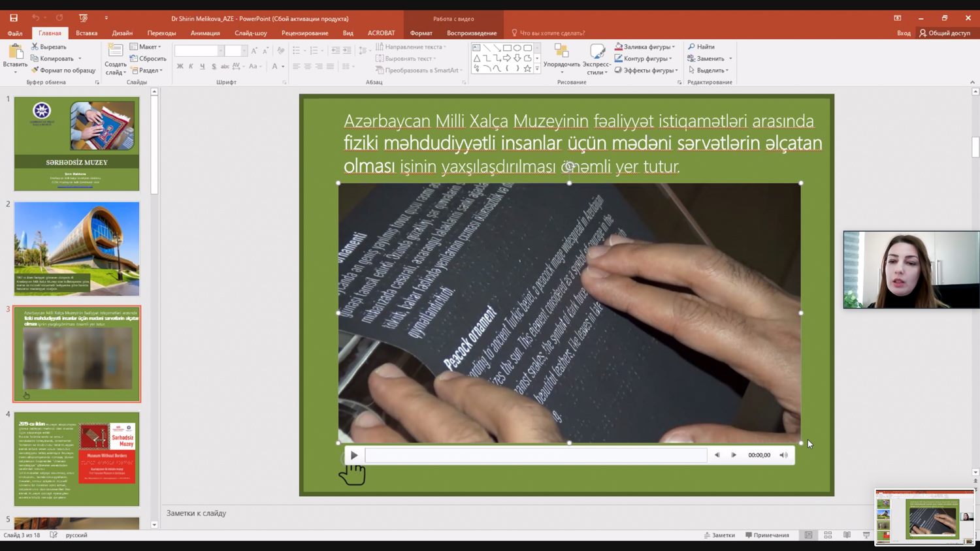
Task: Select star shape in shapes gallery
Action: [527, 68]
